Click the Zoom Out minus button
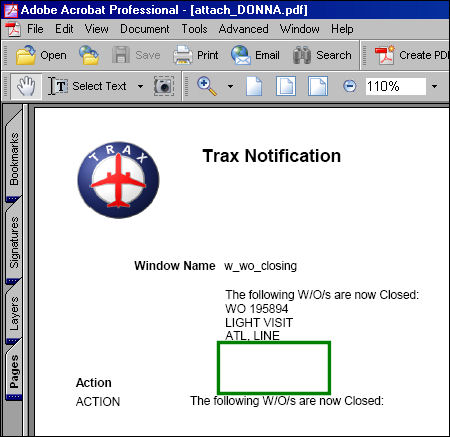 (350, 86)
